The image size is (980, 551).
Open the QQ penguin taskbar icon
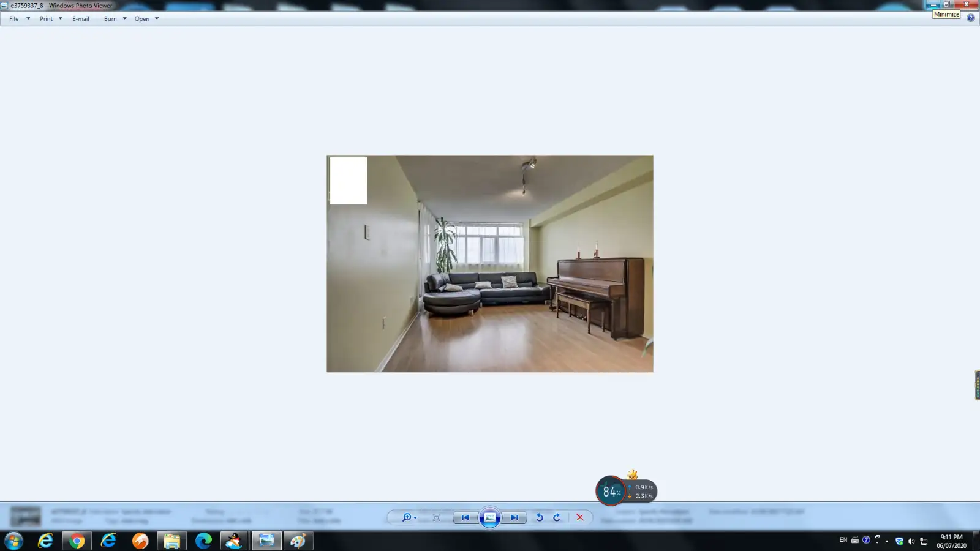click(x=235, y=541)
